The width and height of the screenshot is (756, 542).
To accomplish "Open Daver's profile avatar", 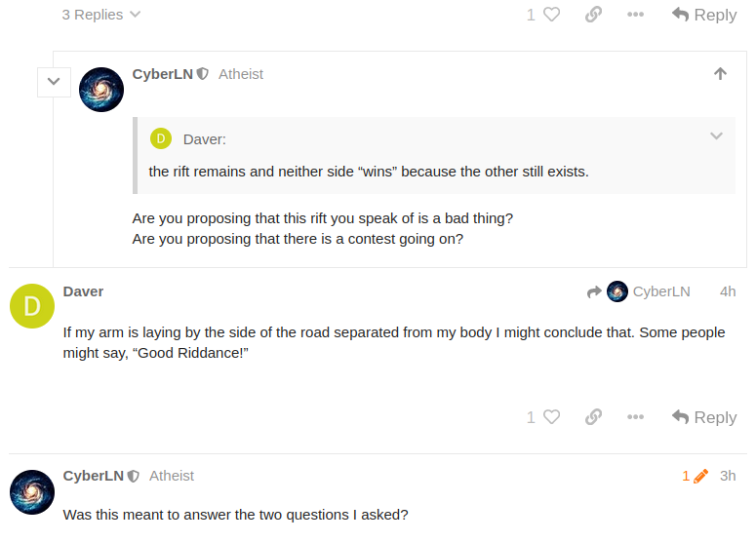I will (32, 306).
